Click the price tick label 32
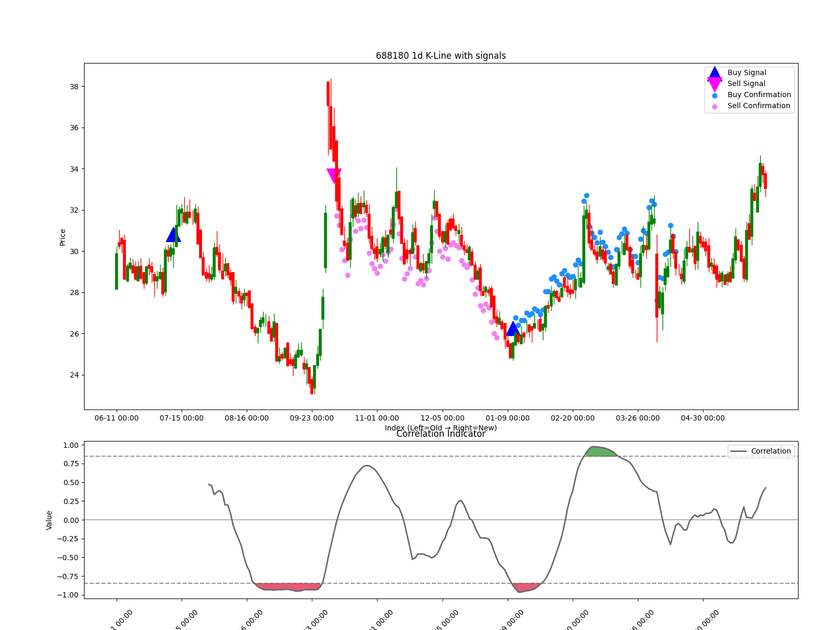 74,210
